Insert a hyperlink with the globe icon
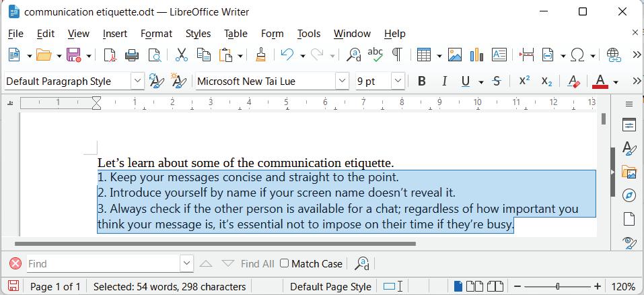 coord(614,55)
